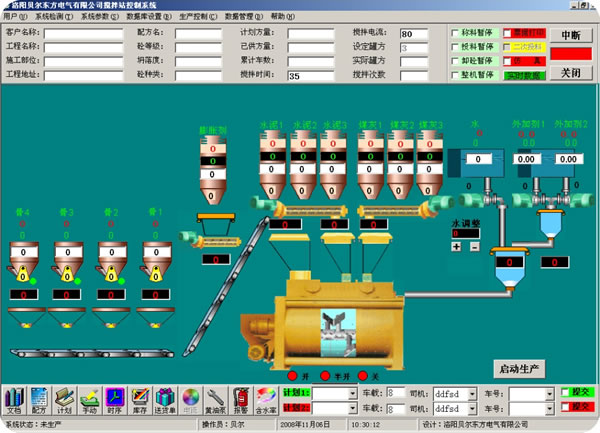600x433 pixels.
Task: Click the red 关 door indicator lamp
Action: point(362,376)
